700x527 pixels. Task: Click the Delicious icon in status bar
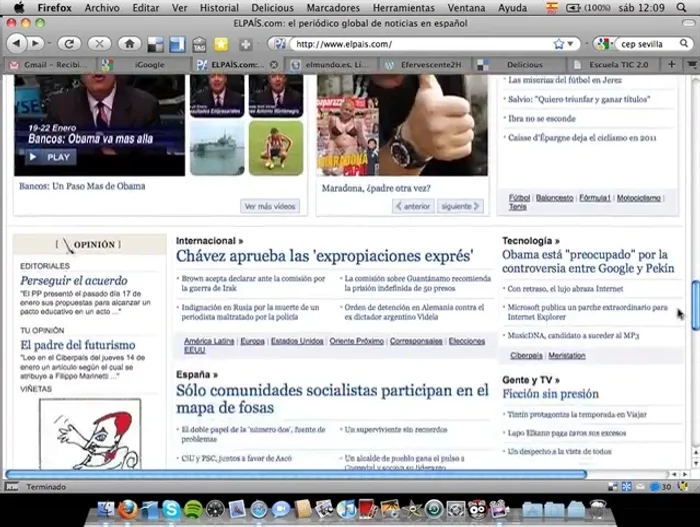pos(613,487)
